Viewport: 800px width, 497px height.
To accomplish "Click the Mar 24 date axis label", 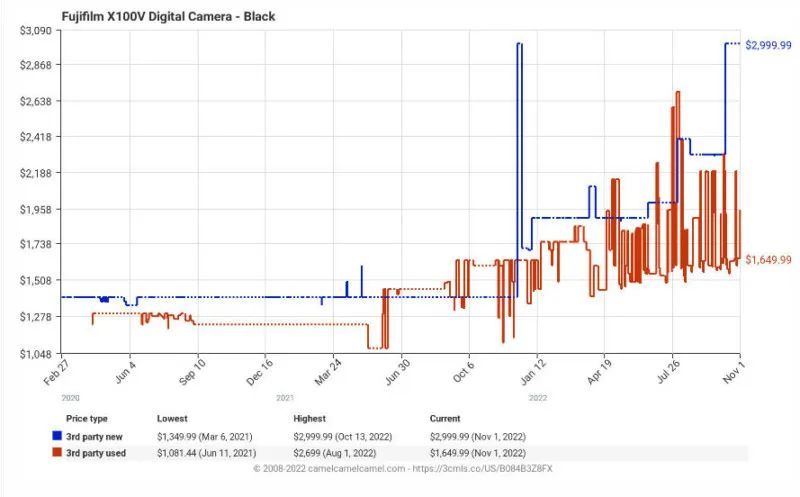I will pos(328,372).
